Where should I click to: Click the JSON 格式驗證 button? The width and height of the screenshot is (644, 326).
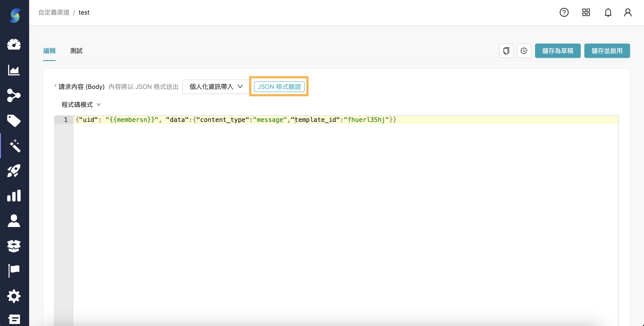point(279,87)
